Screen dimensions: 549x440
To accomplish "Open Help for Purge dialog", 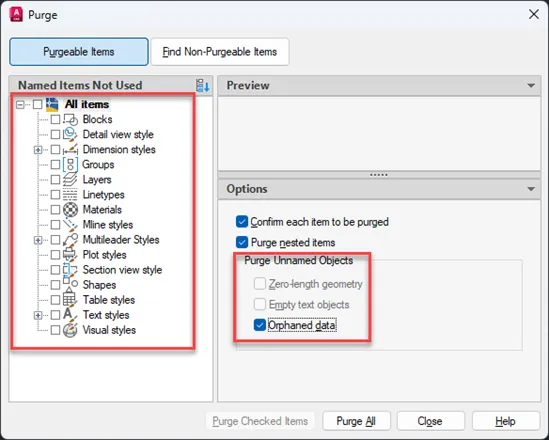I will [506, 421].
